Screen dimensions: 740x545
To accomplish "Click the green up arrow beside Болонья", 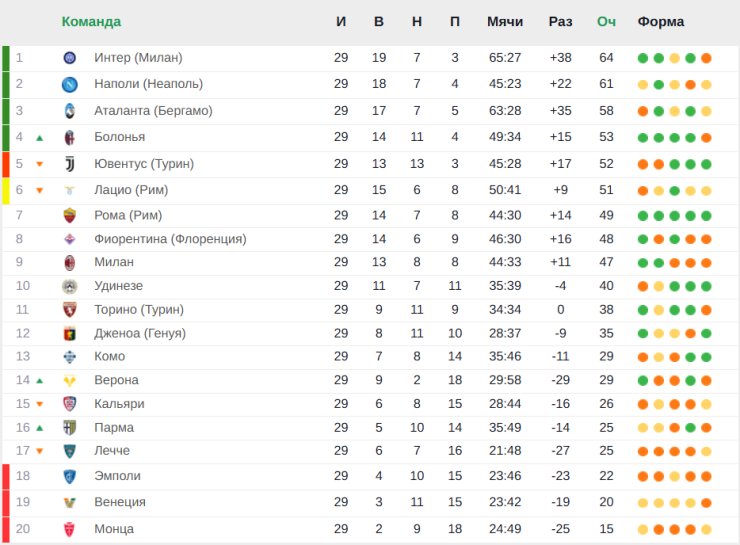I will tap(40, 138).
